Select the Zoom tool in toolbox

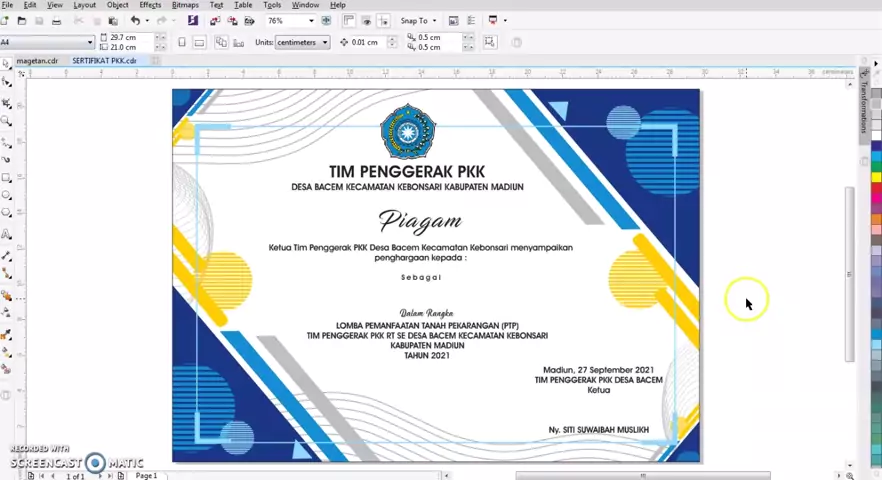coord(7,121)
